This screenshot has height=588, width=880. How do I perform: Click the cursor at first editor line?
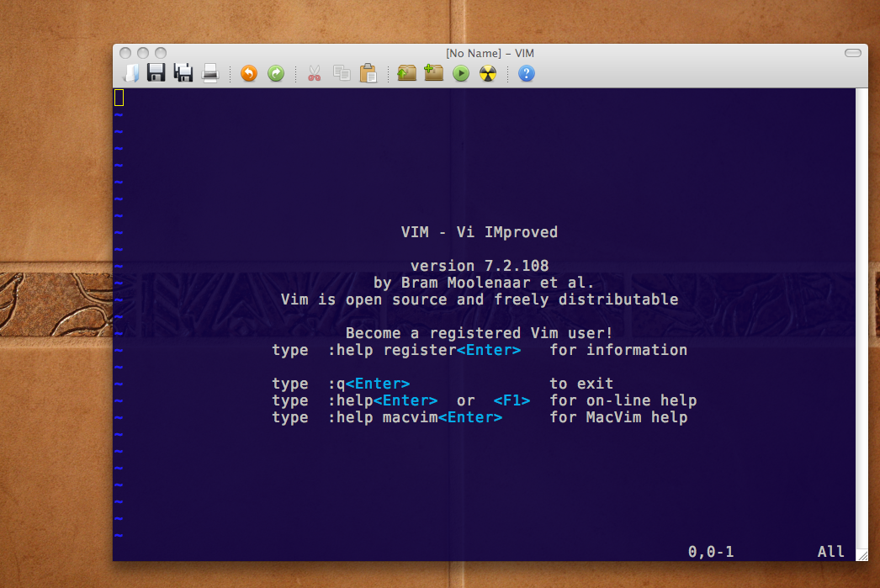click(119, 98)
